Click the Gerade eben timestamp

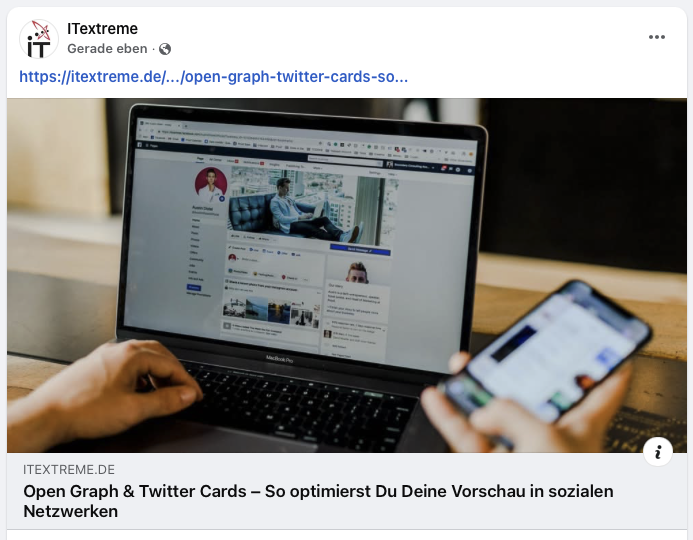click(x=107, y=49)
